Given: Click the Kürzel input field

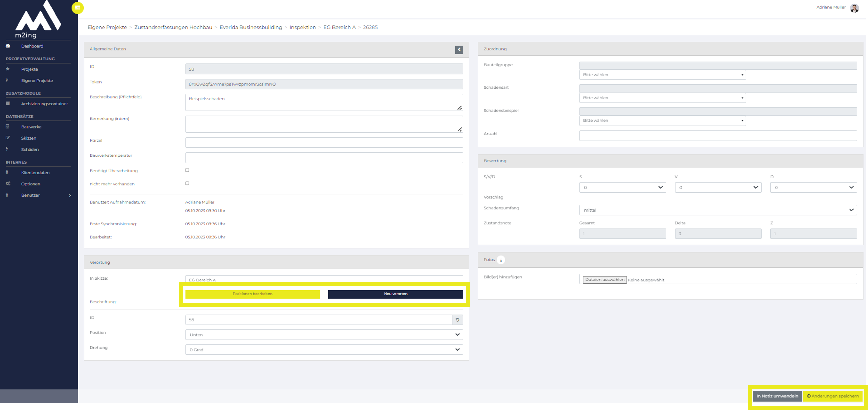Looking at the screenshot, I should pos(324,143).
